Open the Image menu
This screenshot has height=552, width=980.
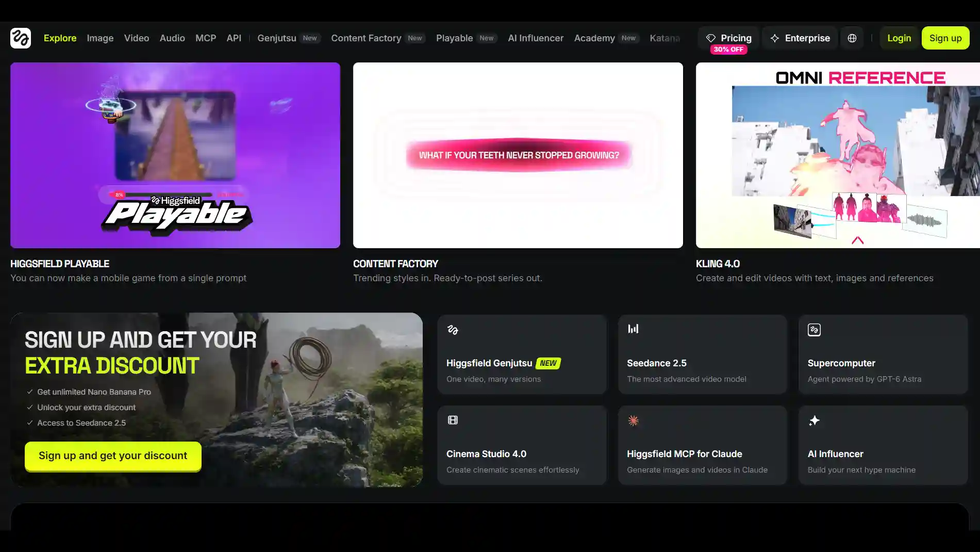pyautogui.click(x=100, y=38)
